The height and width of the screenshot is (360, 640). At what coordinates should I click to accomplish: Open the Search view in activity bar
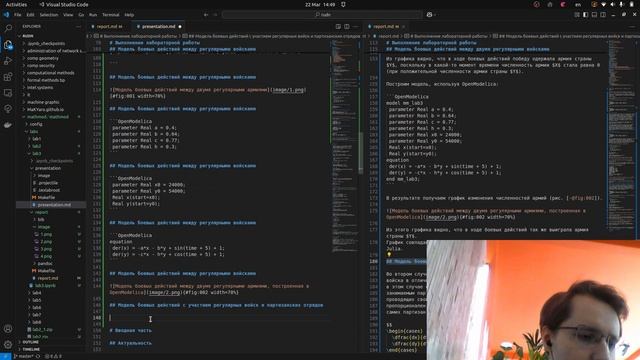(x=8, y=28)
